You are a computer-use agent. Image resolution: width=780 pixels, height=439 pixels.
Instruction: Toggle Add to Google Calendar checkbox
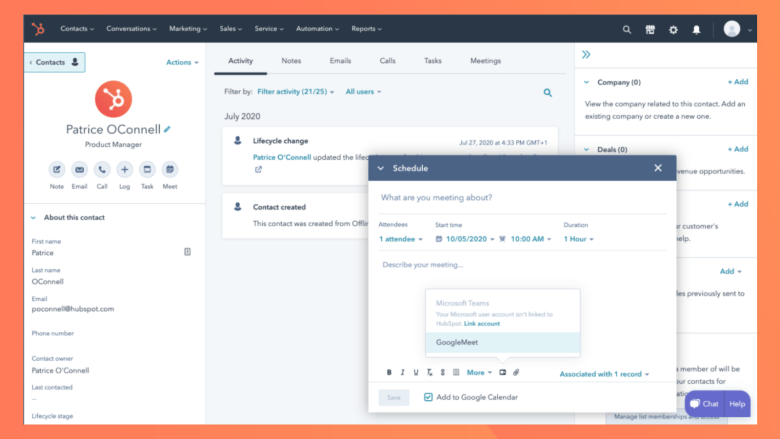coord(428,397)
